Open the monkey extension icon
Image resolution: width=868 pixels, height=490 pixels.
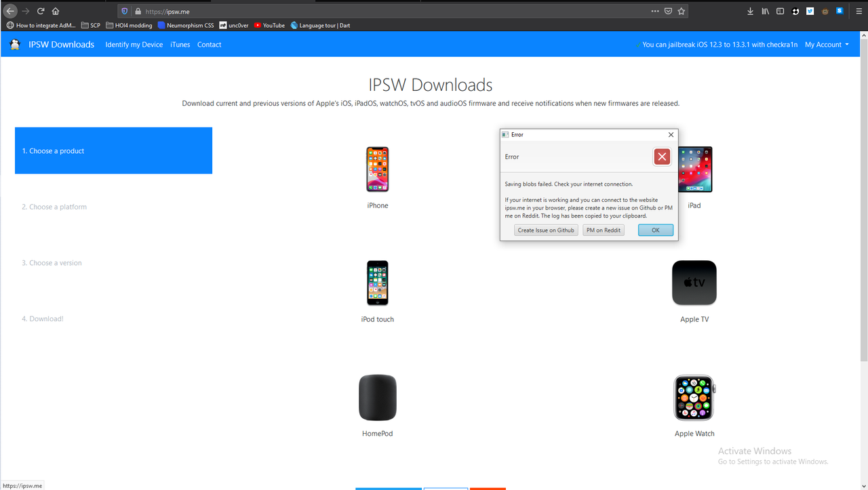[x=825, y=11]
